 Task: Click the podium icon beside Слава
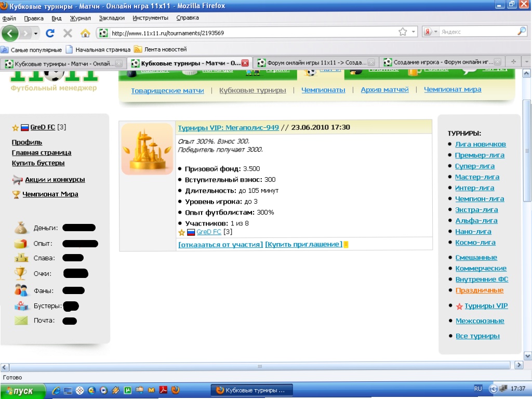tap(21, 258)
